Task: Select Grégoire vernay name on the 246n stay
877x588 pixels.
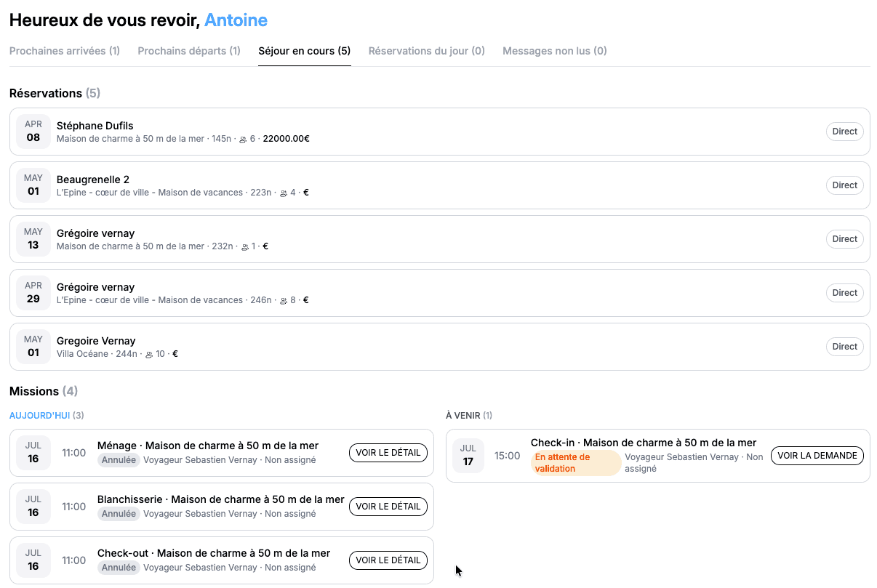Action: pos(96,287)
